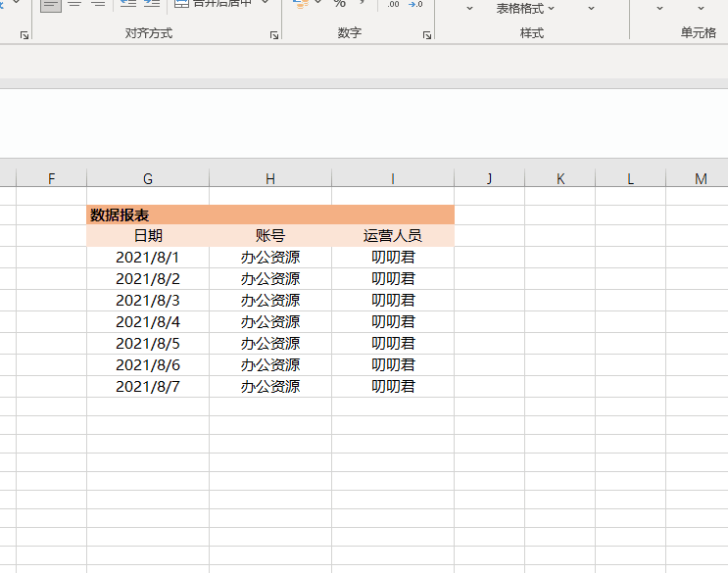Apply the percent style icon
Image resolution: width=728 pixels, height=573 pixels.
pyautogui.click(x=340, y=4)
